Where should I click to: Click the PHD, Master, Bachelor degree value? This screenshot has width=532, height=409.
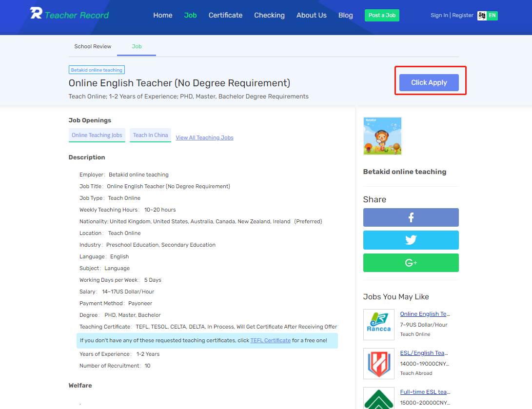tap(132, 315)
